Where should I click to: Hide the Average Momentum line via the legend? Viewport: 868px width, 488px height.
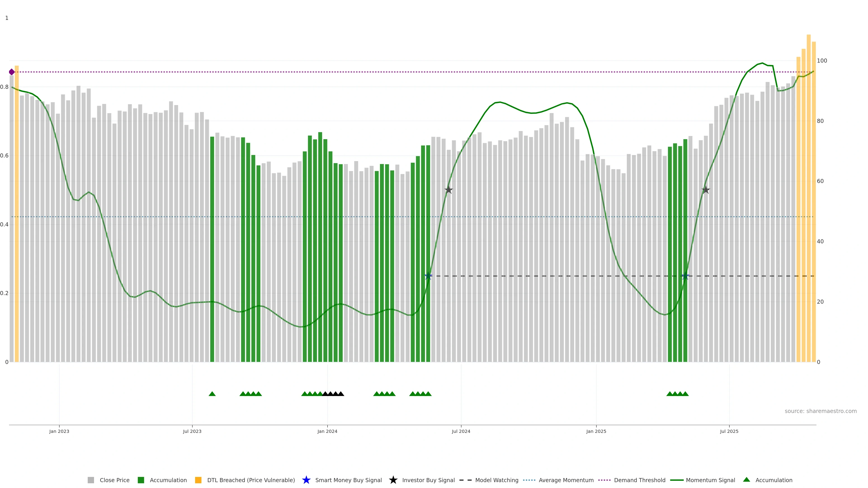pyautogui.click(x=566, y=480)
